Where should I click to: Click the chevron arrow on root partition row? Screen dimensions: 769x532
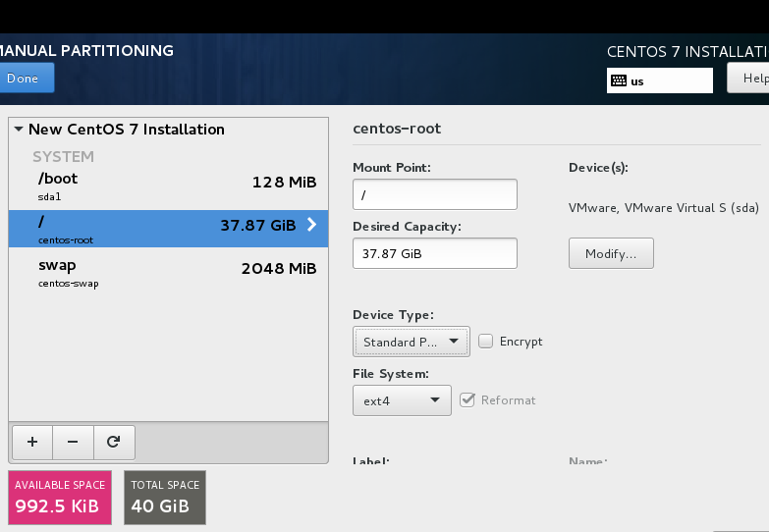(x=311, y=225)
